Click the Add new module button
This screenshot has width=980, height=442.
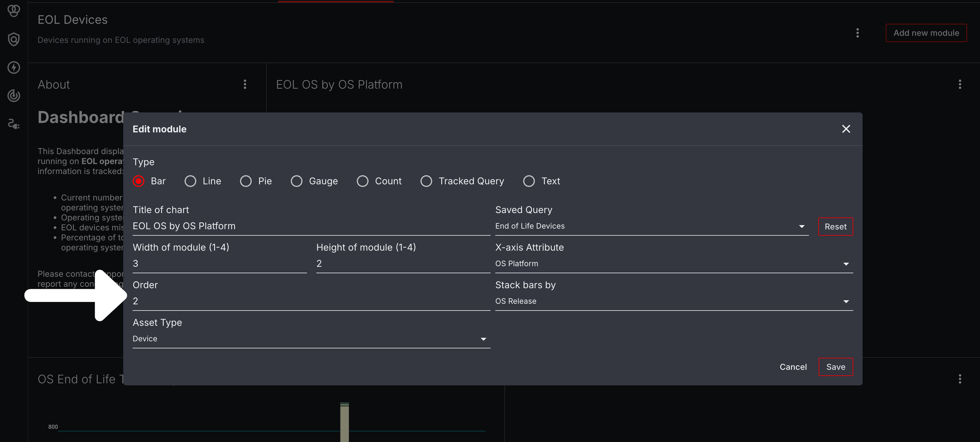(926, 33)
